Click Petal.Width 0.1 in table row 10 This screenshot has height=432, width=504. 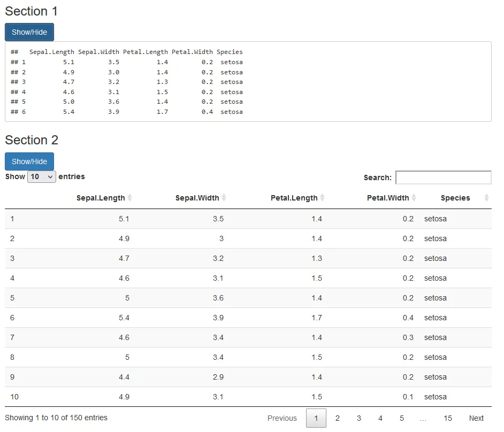(408, 397)
